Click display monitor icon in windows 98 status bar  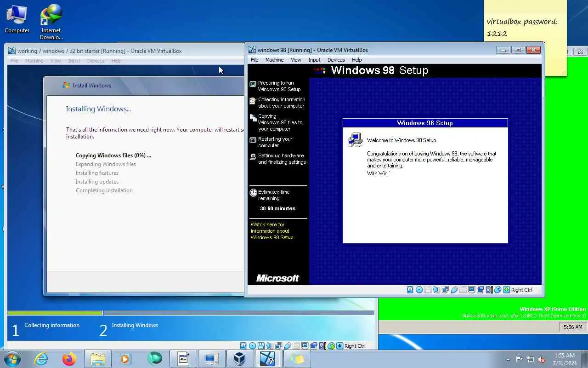point(472,290)
